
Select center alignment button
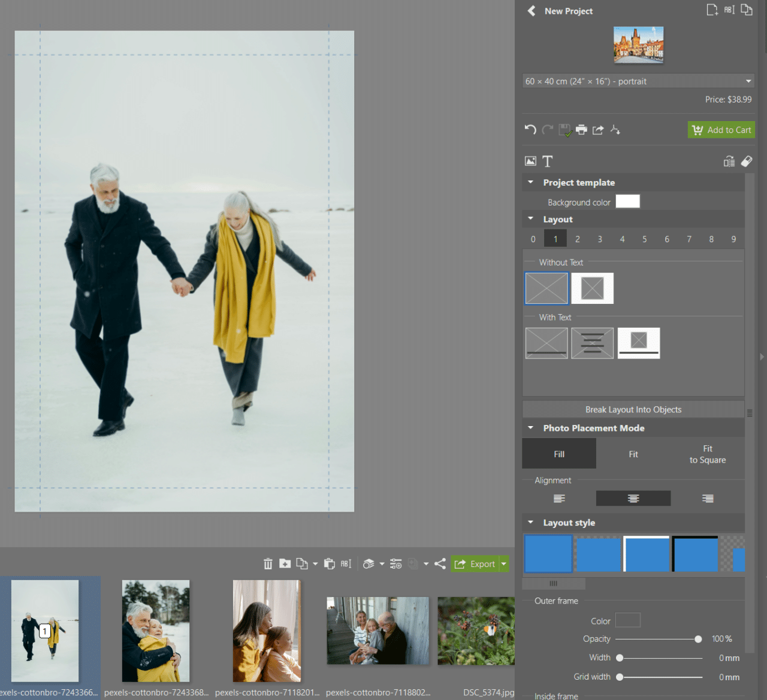point(633,498)
